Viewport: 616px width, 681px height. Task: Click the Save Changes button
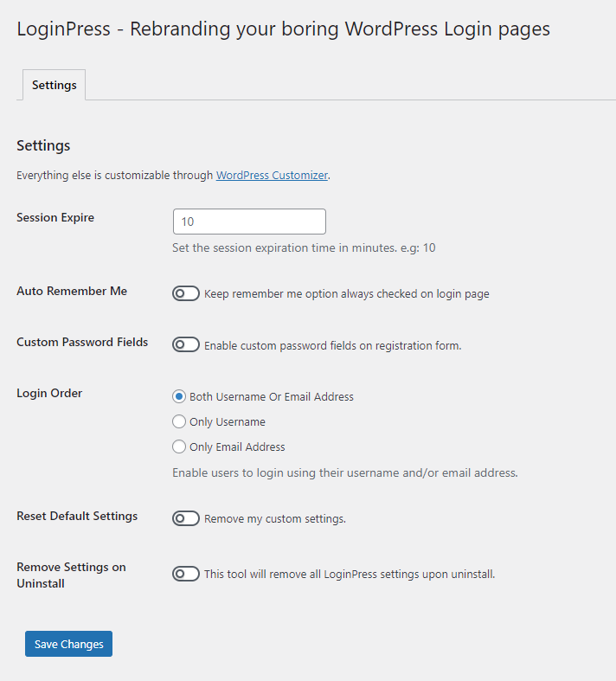68,644
